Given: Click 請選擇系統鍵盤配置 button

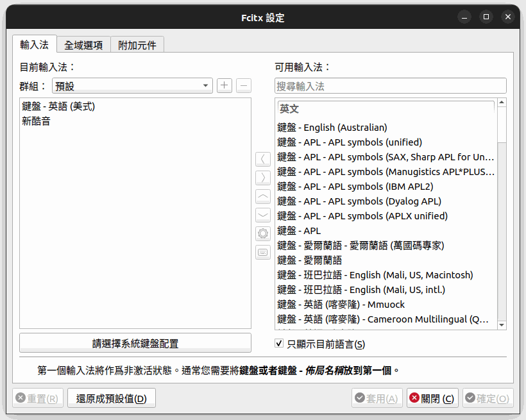Looking at the screenshot, I should (135, 343).
